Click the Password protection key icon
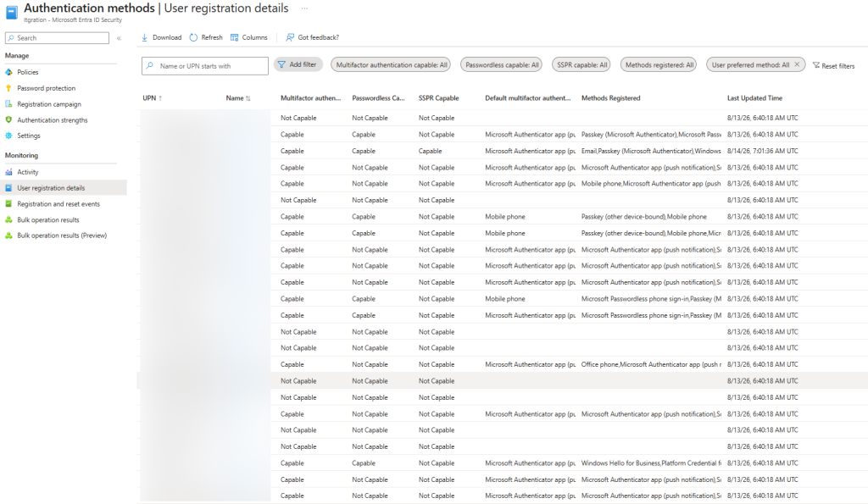 8,88
